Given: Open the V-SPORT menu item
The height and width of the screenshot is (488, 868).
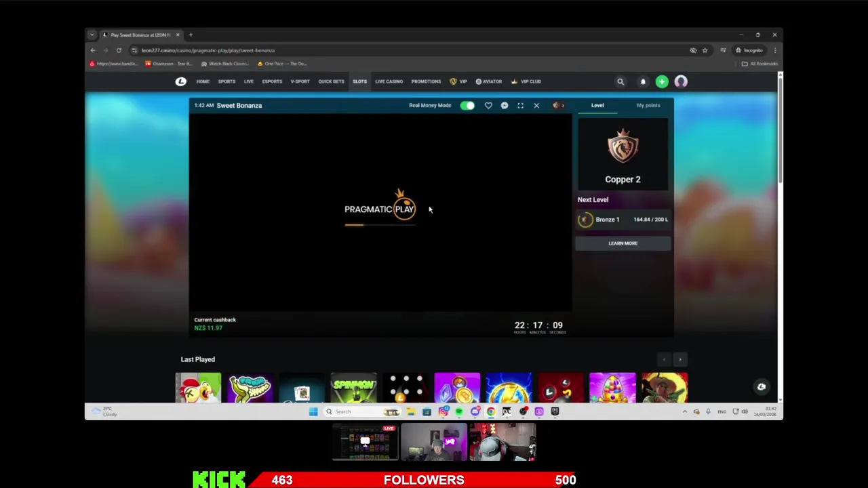Looking at the screenshot, I should coord(300,81).
